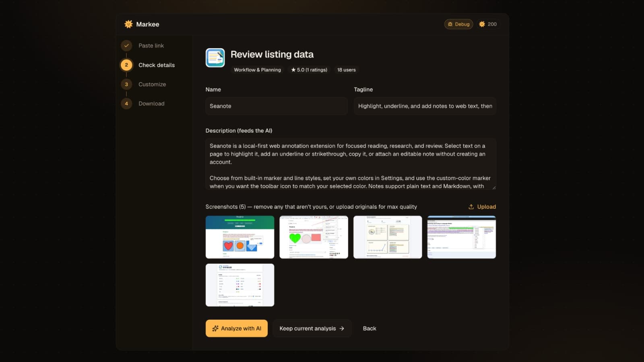
Task: Click the credits sun icon beside 200
Action: click(x=482, y=24)
